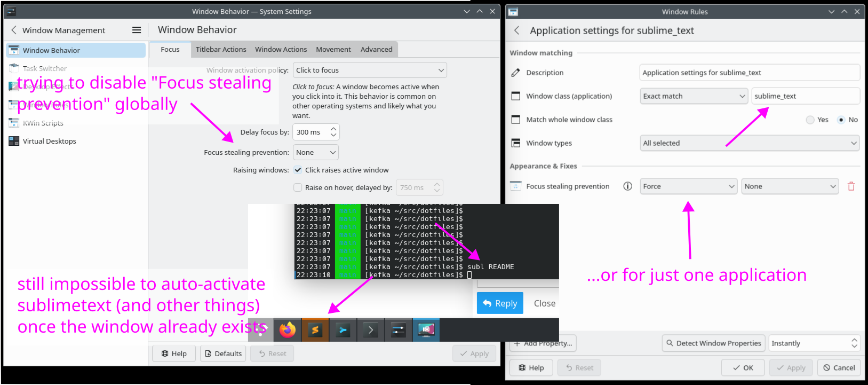The width and height of the screenshot is (868, 385).
Task: Switch to the Advanced tab
Action: [377, 49]
